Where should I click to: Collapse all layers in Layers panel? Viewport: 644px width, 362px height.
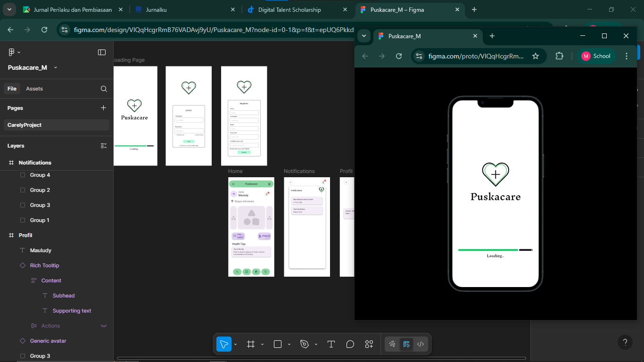coord(104,146)
